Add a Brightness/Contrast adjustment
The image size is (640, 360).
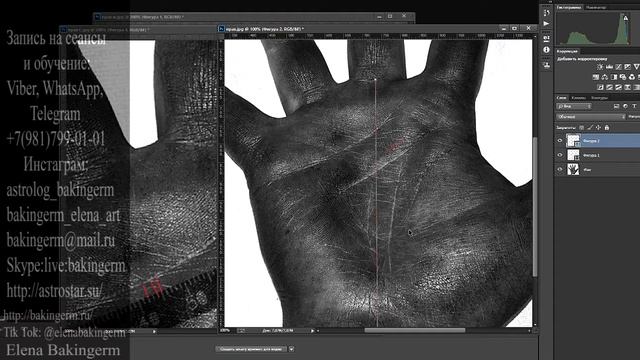pyautogui.click(x=600, y=67)
